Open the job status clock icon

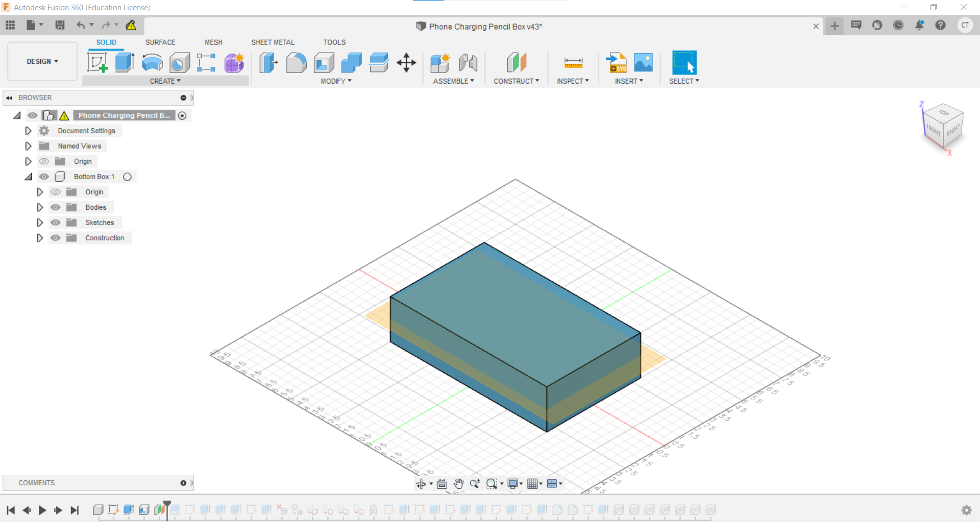pyautogui.click(x=898, y=25)
